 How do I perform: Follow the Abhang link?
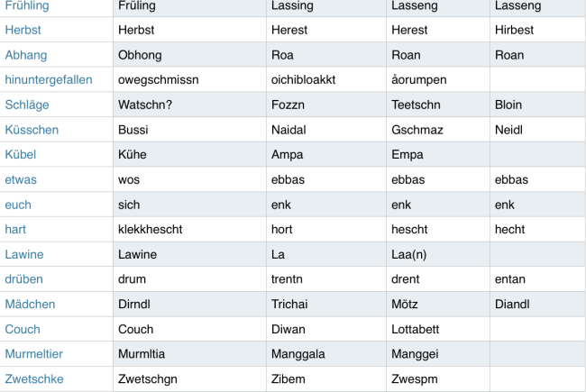[26, 55]
